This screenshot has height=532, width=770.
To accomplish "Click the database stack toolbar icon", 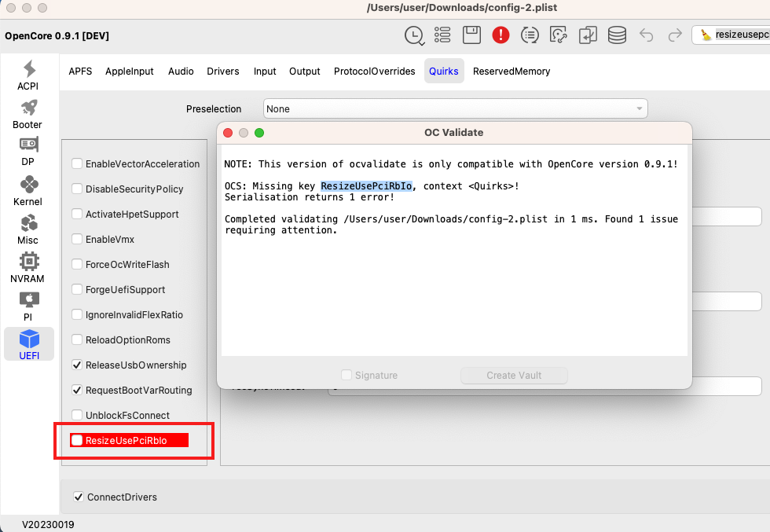I will pos(617,35).
